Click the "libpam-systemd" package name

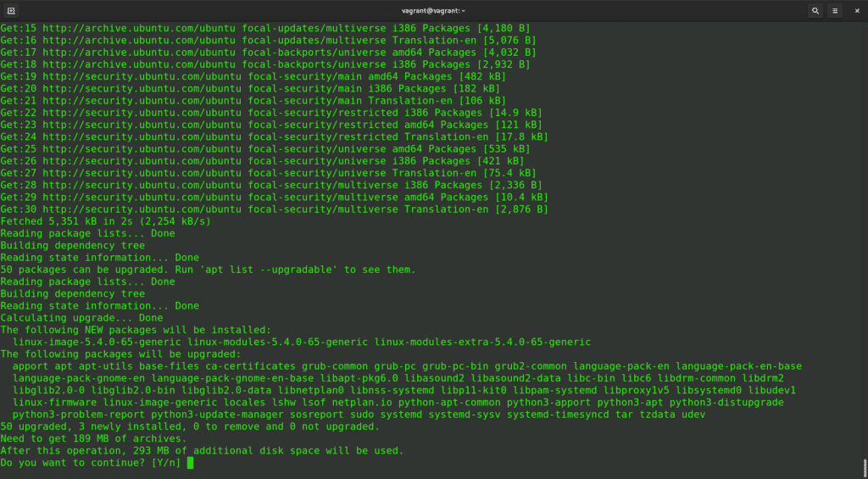click(x=554, y=391)
